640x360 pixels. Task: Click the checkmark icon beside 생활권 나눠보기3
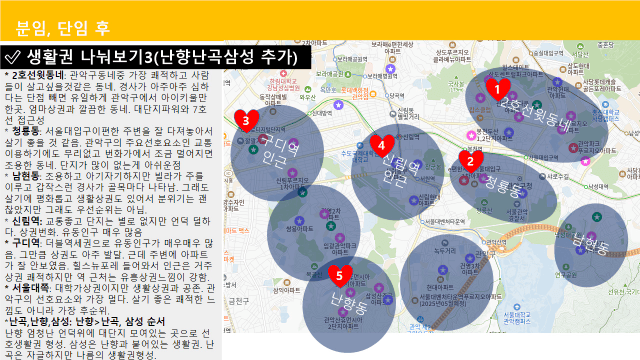[x=13, y=57]
